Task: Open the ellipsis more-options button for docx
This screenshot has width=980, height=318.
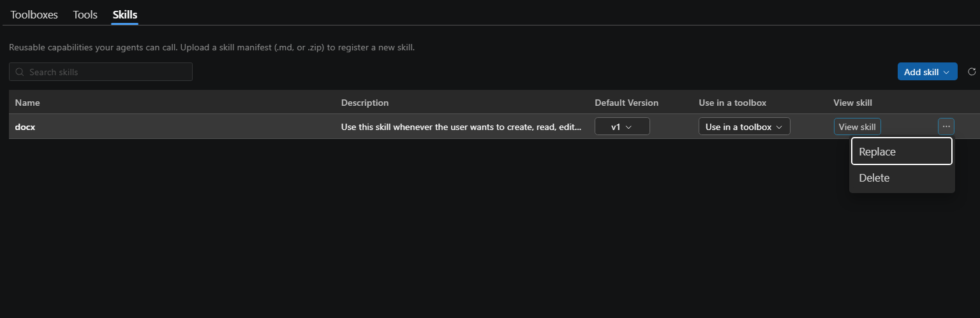Action: [x=946, y=127]
